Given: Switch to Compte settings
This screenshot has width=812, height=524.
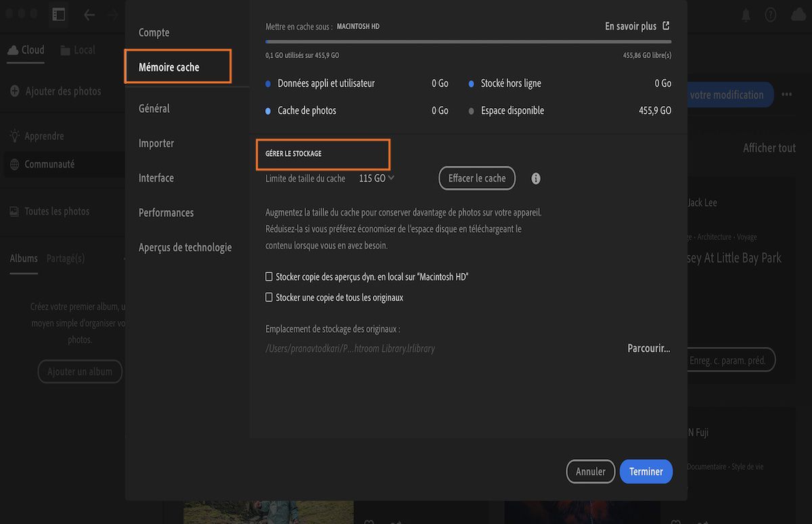Looking at the screenshot, I should (x=154, y=32).
